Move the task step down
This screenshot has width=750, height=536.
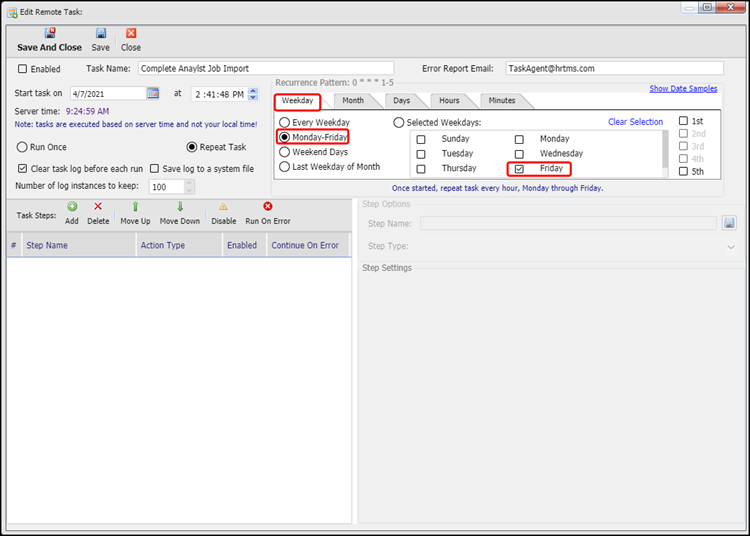(x=180, y=207)
